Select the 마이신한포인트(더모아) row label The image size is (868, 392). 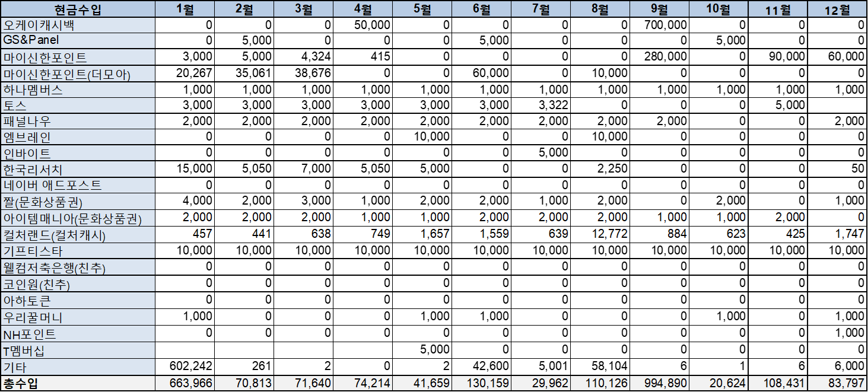(x=78, y=74)
